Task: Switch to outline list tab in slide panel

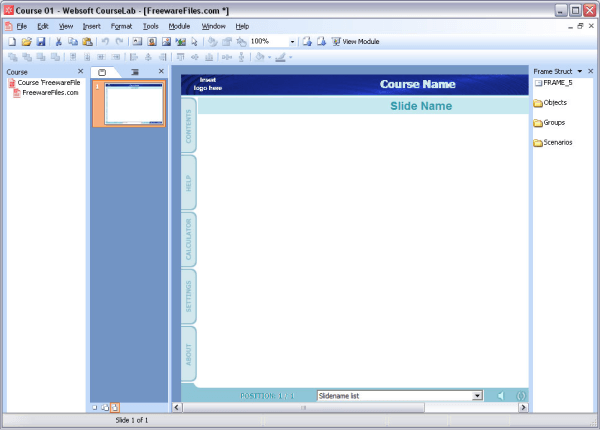Action: coord(135,72)
